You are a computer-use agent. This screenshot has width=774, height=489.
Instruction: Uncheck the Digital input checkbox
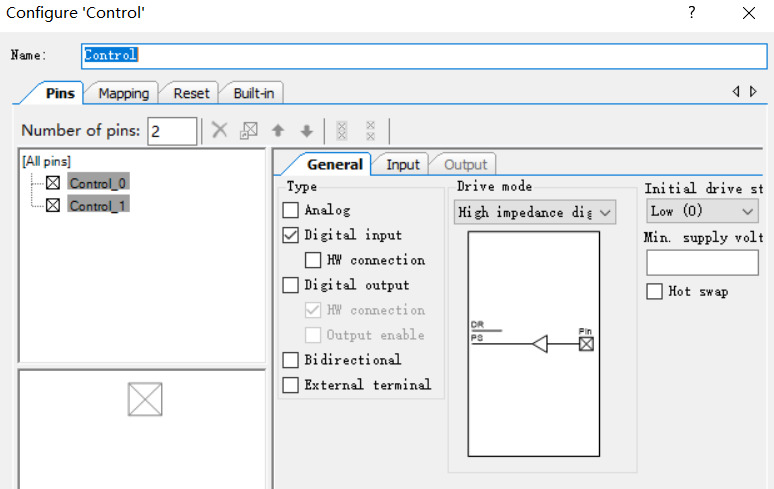tap(291, 236)
